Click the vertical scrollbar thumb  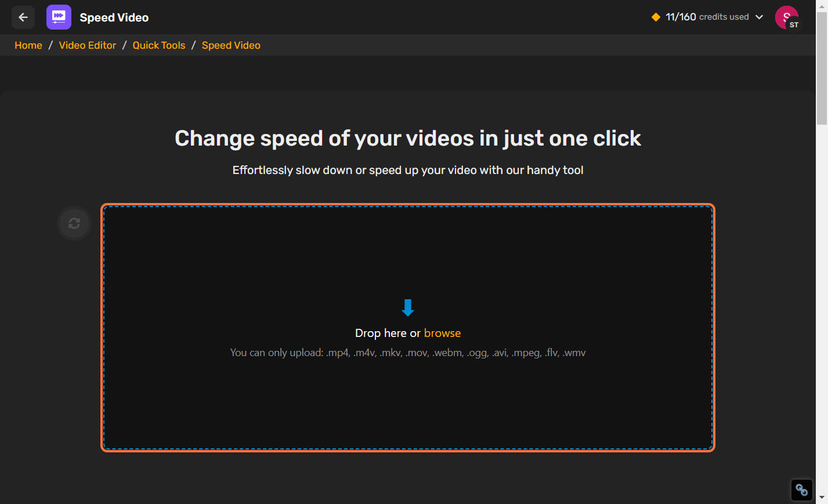click(822, 68)
